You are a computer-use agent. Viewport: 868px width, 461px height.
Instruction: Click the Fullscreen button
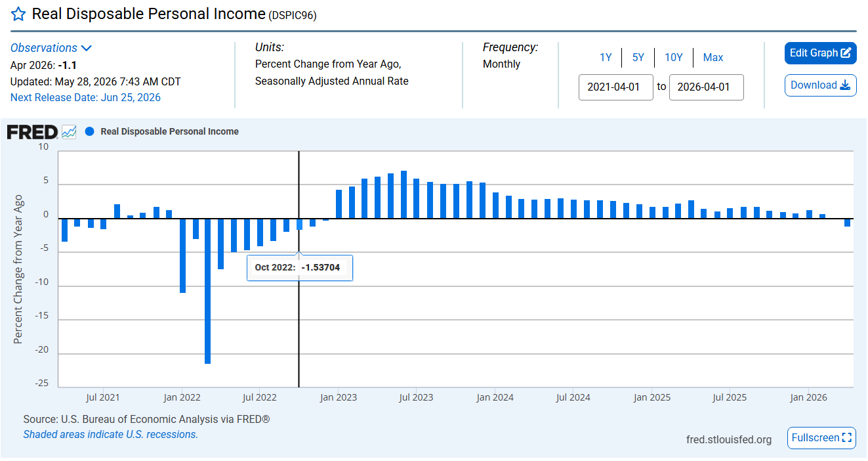pos(821,438)
